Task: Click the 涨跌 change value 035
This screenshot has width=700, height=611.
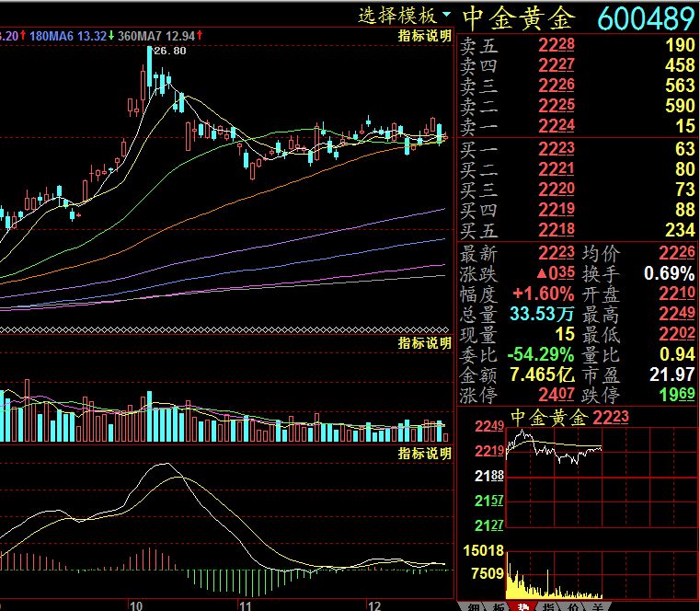Action: pyautogui.click(x=556, y=273)
